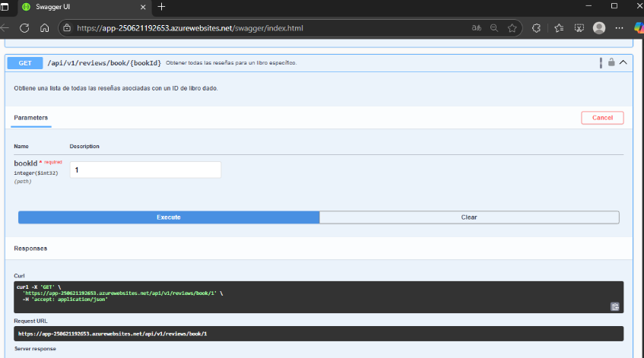
Task: Select the Parameters tab
Action: tap(31, 118)
